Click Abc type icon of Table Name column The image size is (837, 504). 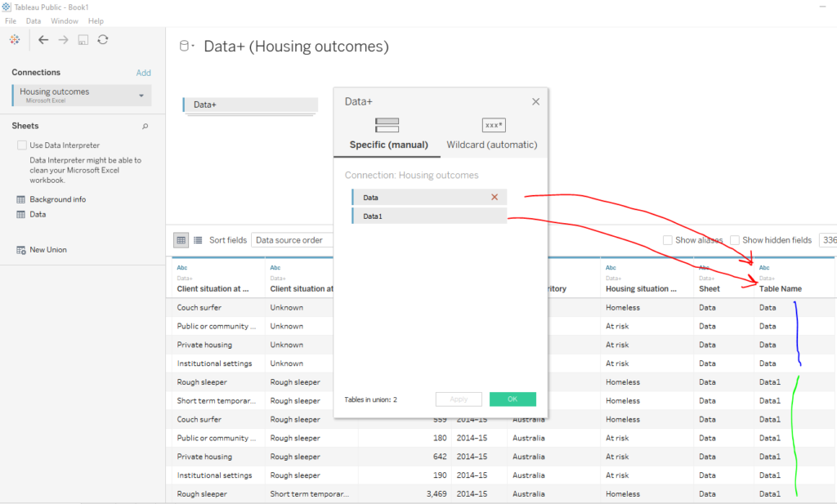(764, 268)
